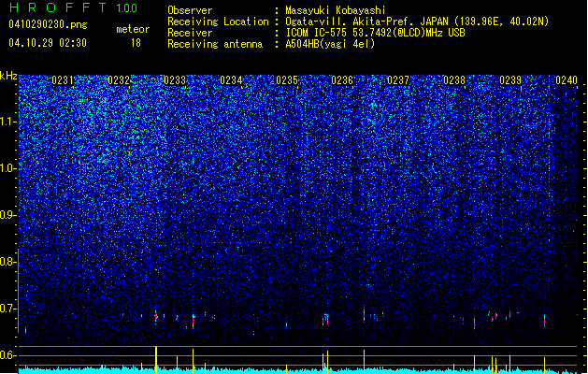The width and height of the screenshot is (588, 374).
Task: Click the 0231 time marker
Action: pyautogui.click(x=63, y=80)
